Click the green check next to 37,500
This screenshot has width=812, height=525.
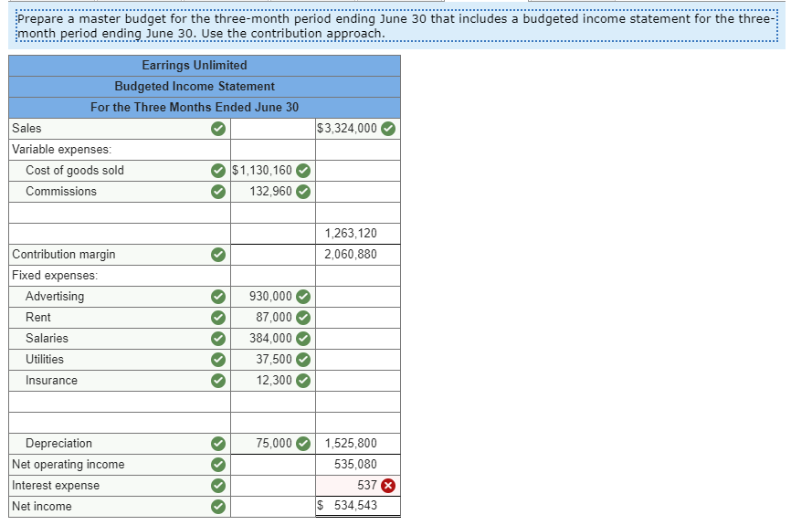pos(303,360)
